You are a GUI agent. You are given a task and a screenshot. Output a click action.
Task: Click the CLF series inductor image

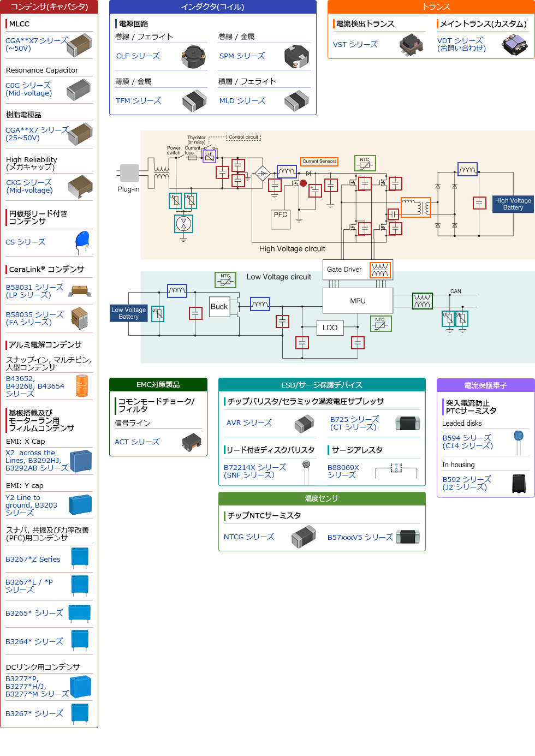(193, 56)
